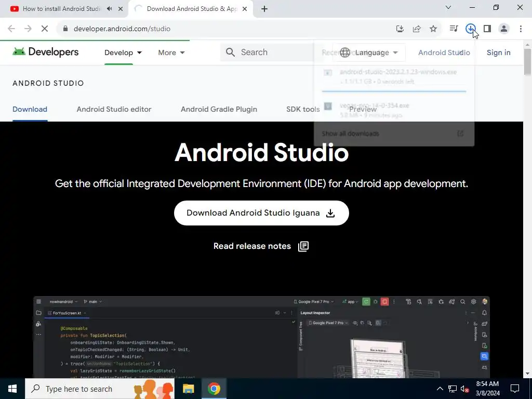Screen dimensions: 532x399
Task: Click the browser back arrow
Action: 11,29
